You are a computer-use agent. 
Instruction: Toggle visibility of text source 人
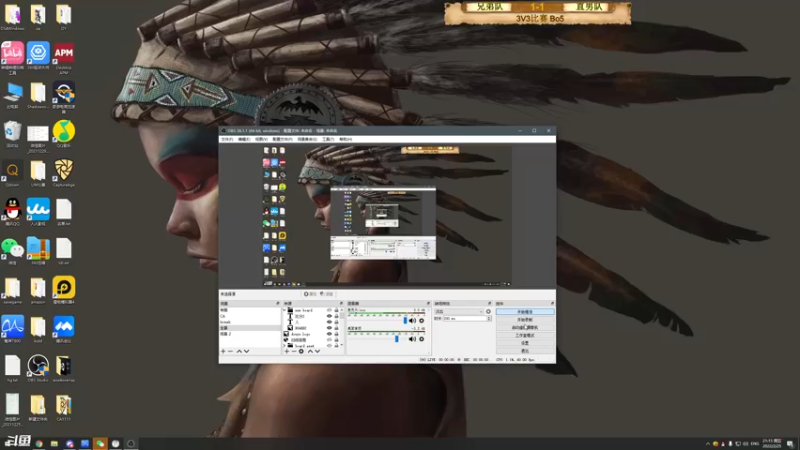pos(330,322)
